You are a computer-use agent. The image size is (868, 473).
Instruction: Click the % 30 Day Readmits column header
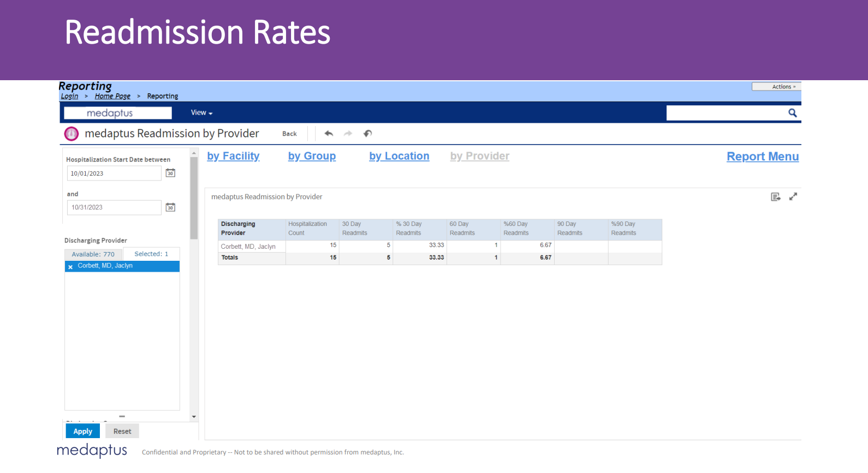[420, 229]
